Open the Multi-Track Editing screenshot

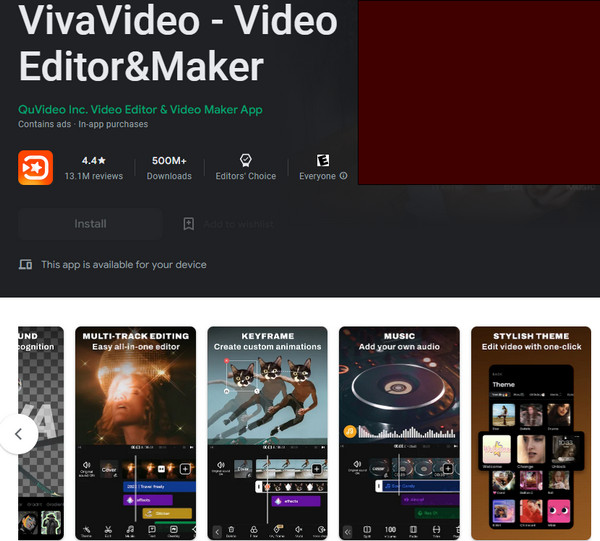[x=135, y=433]
